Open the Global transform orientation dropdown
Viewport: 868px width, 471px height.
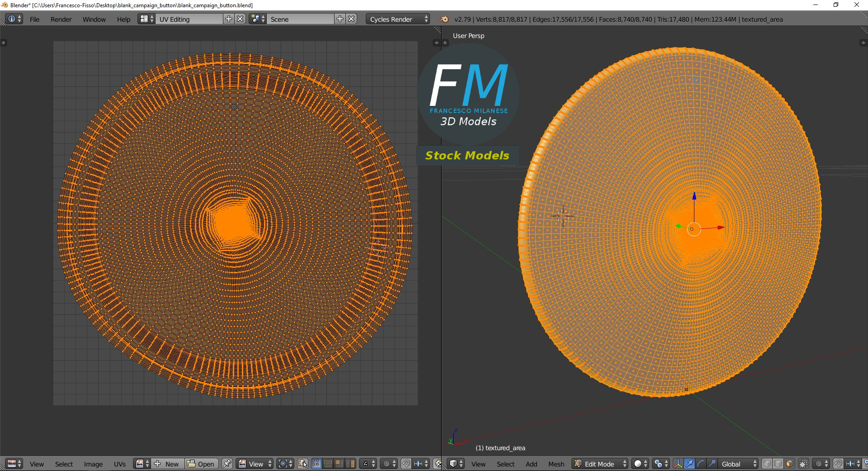738,464
